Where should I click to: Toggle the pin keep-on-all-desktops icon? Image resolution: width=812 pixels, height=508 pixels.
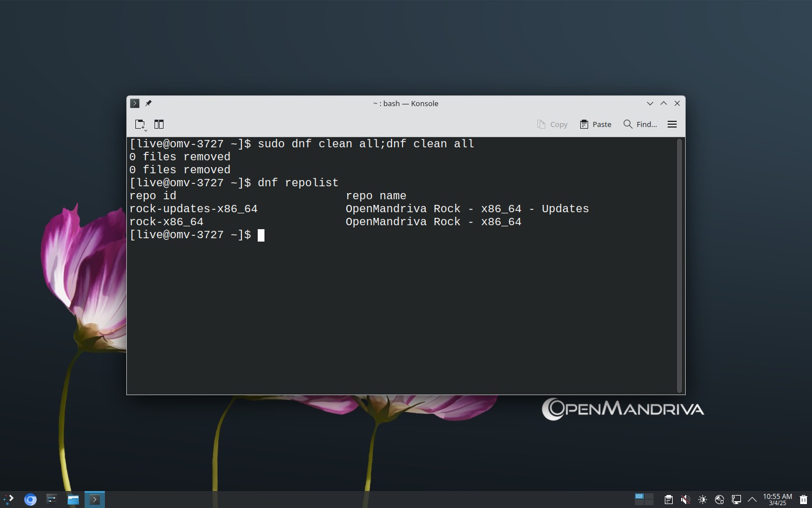pyautogui.click(x=148, y=103)
